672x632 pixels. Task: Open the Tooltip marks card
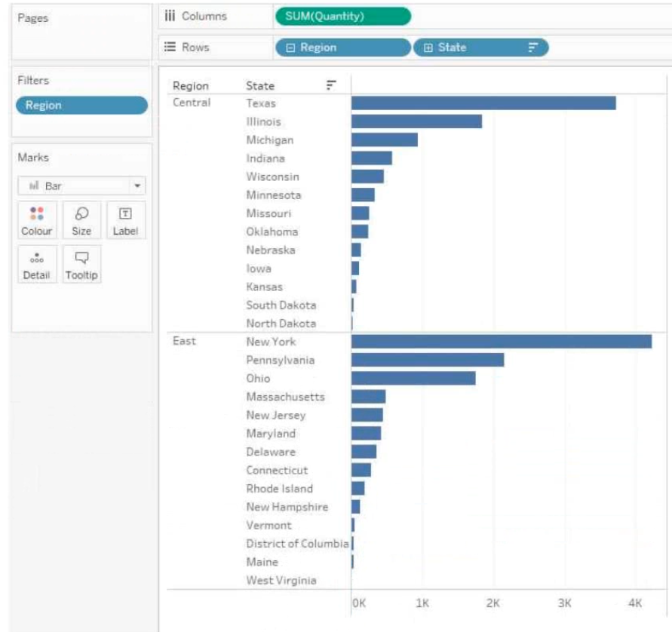coord(81,265)
